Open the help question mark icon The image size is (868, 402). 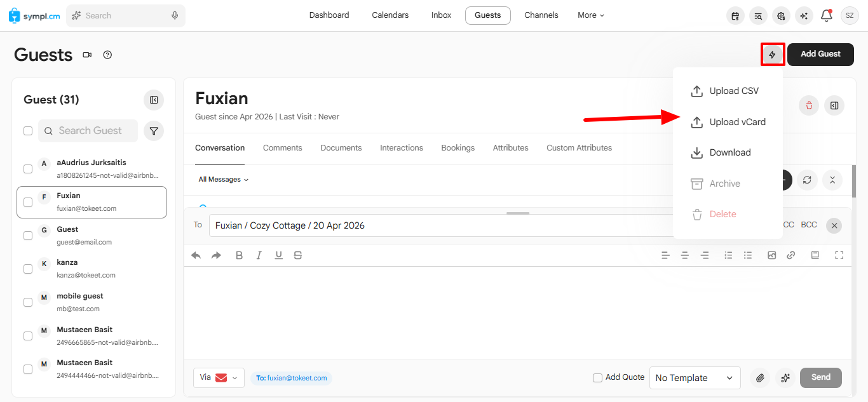[107, 55]
